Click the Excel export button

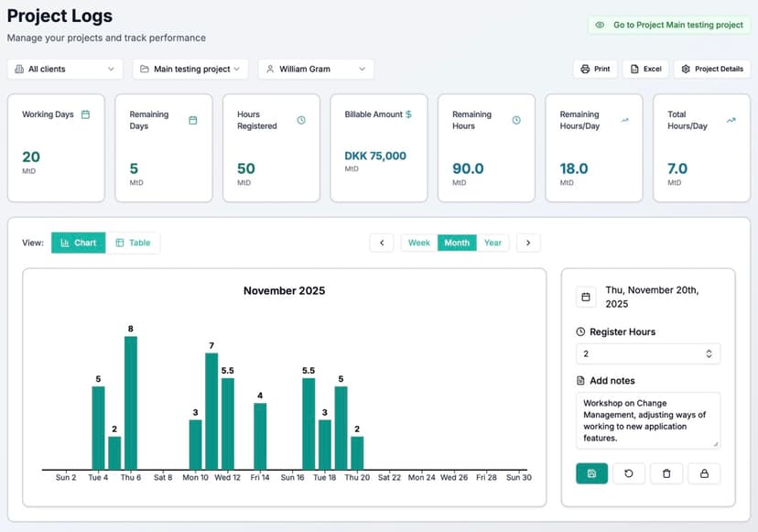646,69
